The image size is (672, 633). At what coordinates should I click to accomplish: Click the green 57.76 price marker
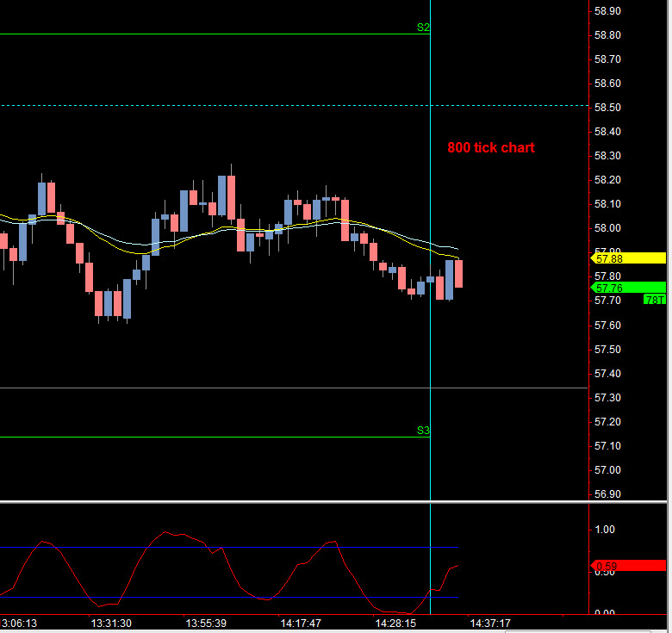tap(628, 288)
